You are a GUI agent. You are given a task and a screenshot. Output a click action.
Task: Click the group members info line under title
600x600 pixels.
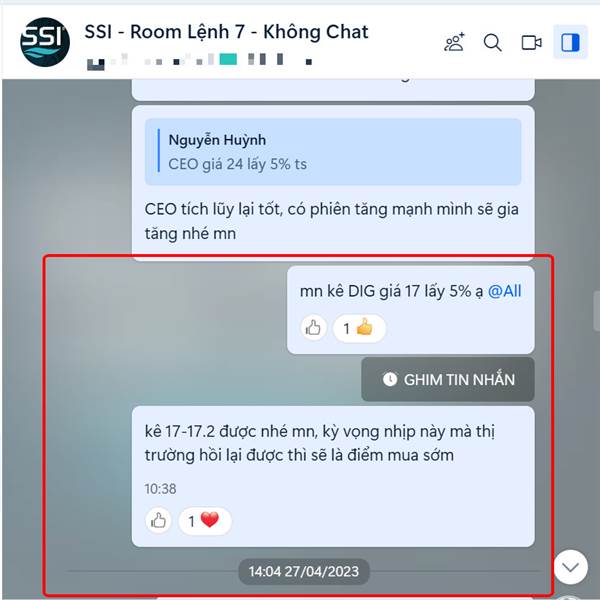[199, 60]
